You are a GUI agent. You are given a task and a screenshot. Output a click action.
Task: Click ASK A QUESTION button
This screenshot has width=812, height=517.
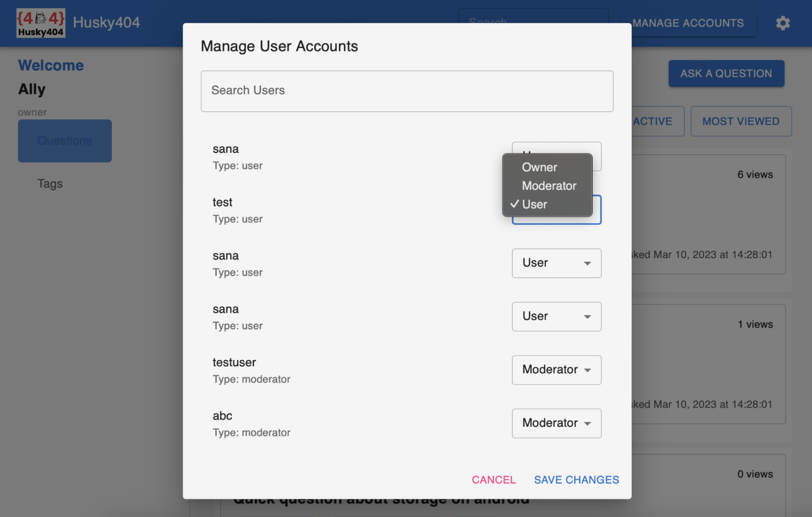point(726,73)
